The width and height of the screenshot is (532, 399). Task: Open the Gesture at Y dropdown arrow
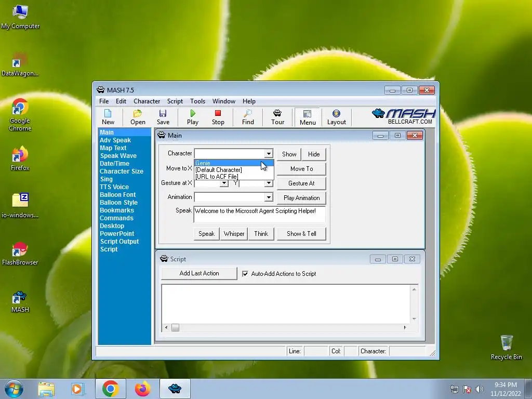point(269,183)
